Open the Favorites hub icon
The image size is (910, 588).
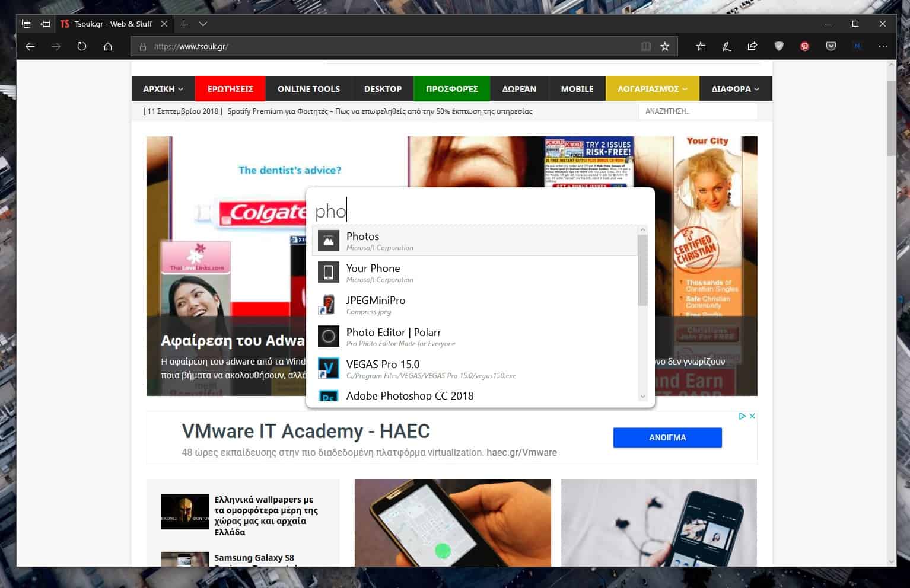(x=701, y=46)
